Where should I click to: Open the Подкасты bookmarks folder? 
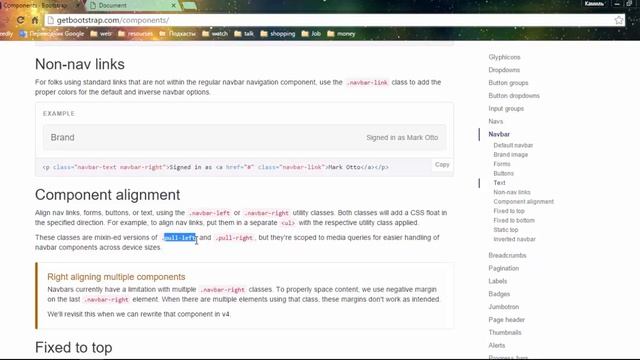(x=178, y=34)
